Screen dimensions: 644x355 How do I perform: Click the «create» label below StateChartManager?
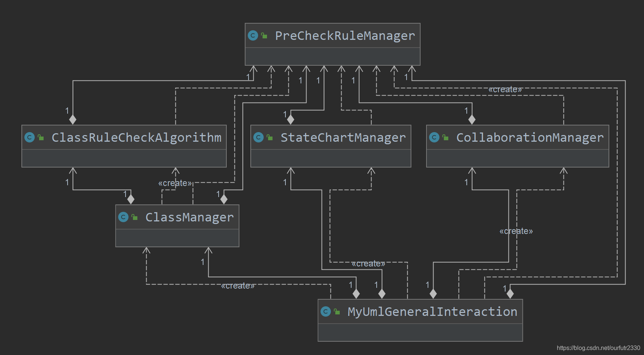[368, 263]
